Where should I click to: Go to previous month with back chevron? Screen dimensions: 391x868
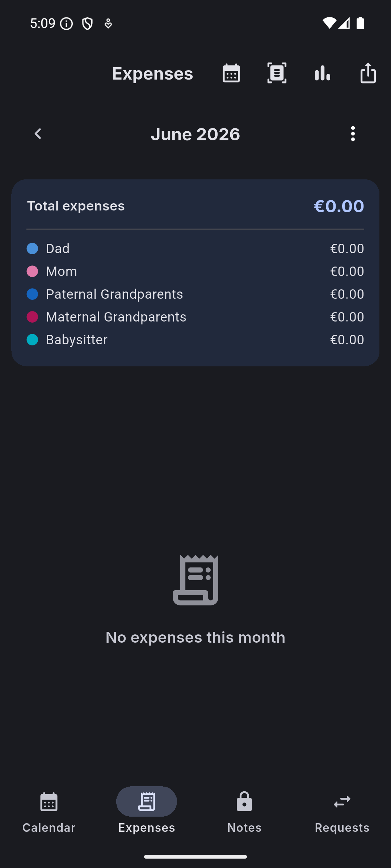point(38,134)
